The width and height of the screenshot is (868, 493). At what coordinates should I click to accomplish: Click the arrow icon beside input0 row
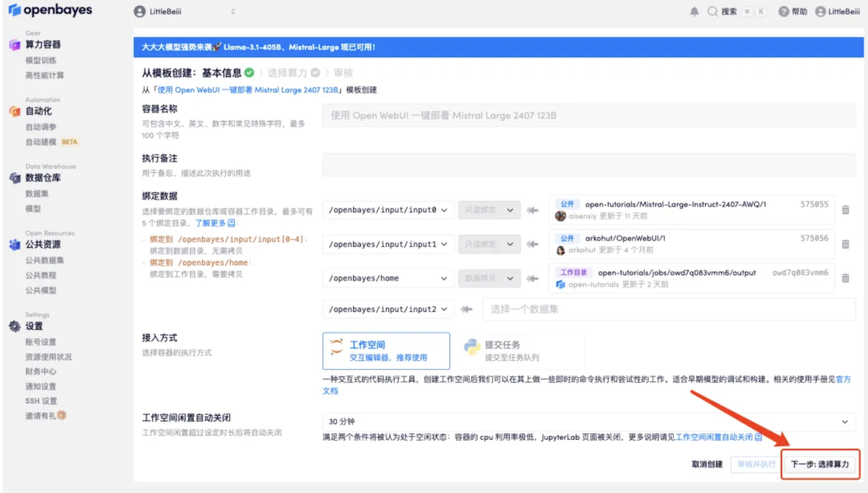(533, 210)
